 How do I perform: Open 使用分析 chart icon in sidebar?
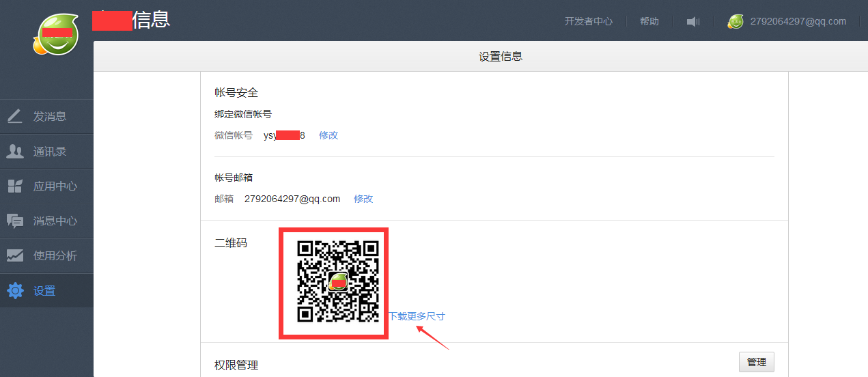[15, 255]
